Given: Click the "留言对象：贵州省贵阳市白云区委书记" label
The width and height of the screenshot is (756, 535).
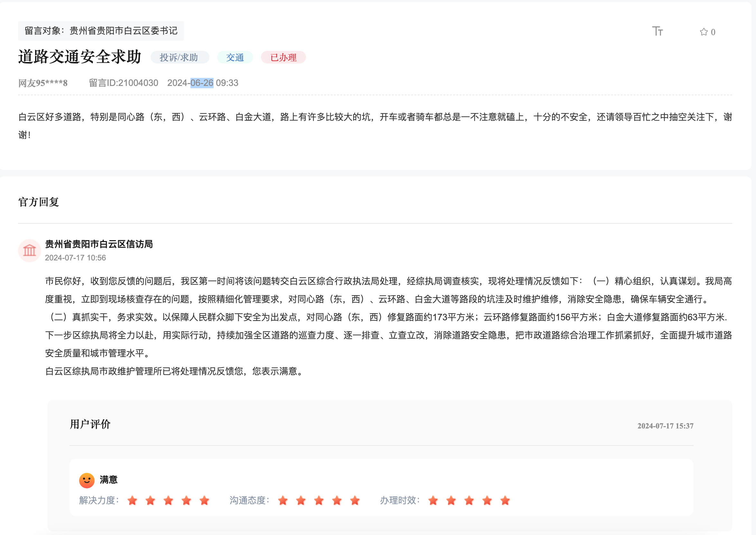Looking at the screenshot, I should (x=101, y=31).
